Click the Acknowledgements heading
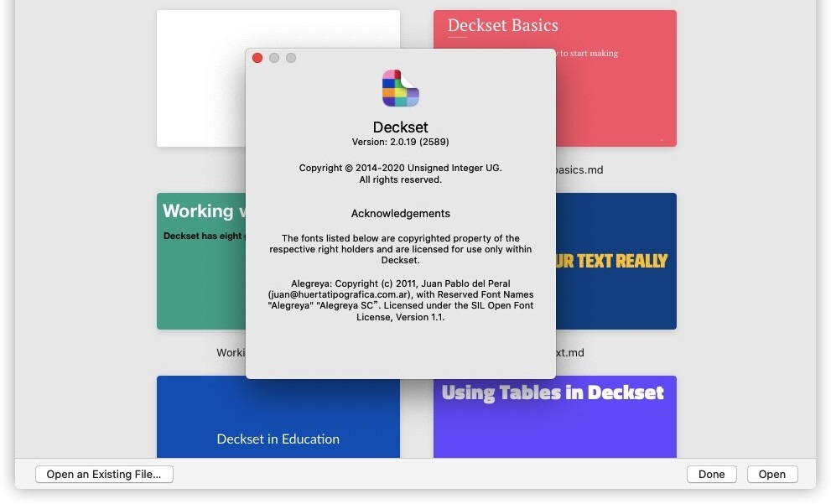The height and width of the screenshot is (504, 831). (400, 213)
